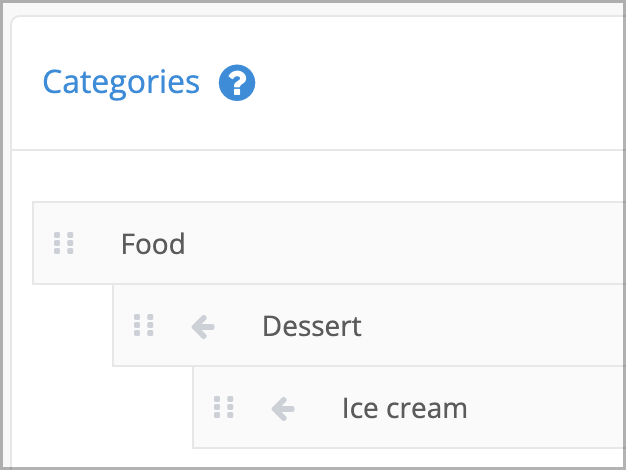Viewport: 626px width, 470px height.
Task: Open the Categories help question-mark icon
Action: 237,83
